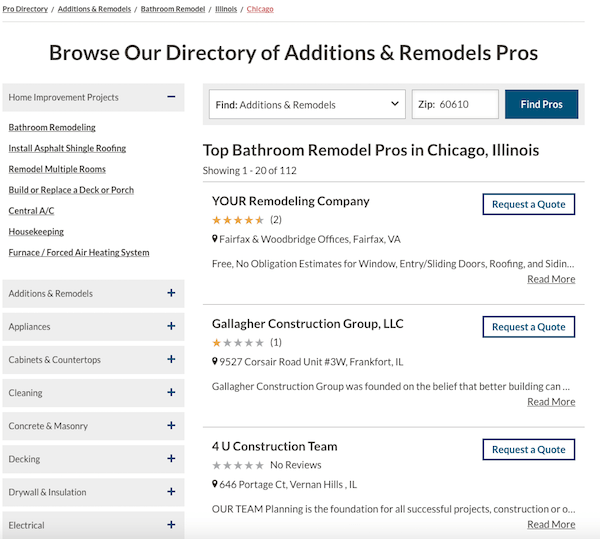600x539 pixels.
Task: Click the No Reviews label
Action: [296, 465]
